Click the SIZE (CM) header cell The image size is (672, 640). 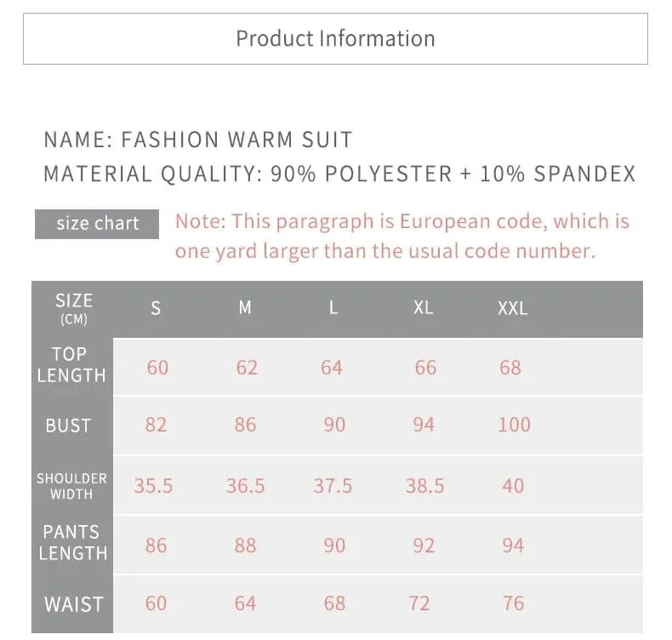tap(73, 309)
